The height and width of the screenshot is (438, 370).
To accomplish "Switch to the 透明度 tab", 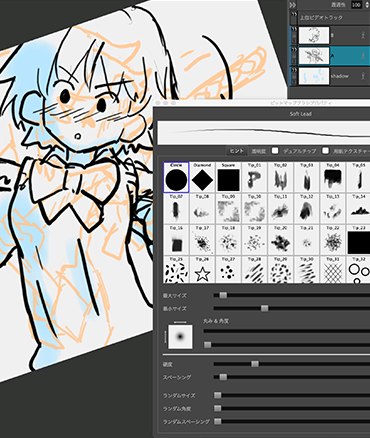I will click(x=258, y=151).
